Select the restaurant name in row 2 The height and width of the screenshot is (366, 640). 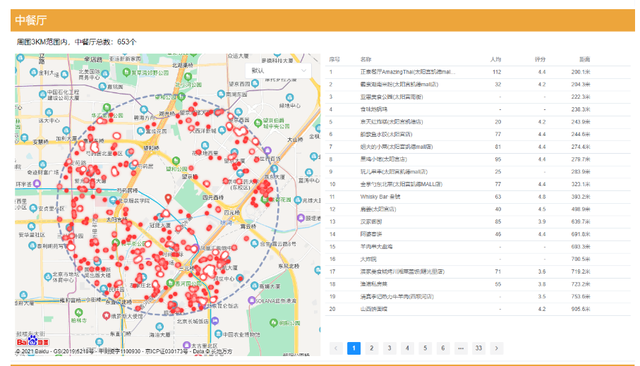[399, 84]
